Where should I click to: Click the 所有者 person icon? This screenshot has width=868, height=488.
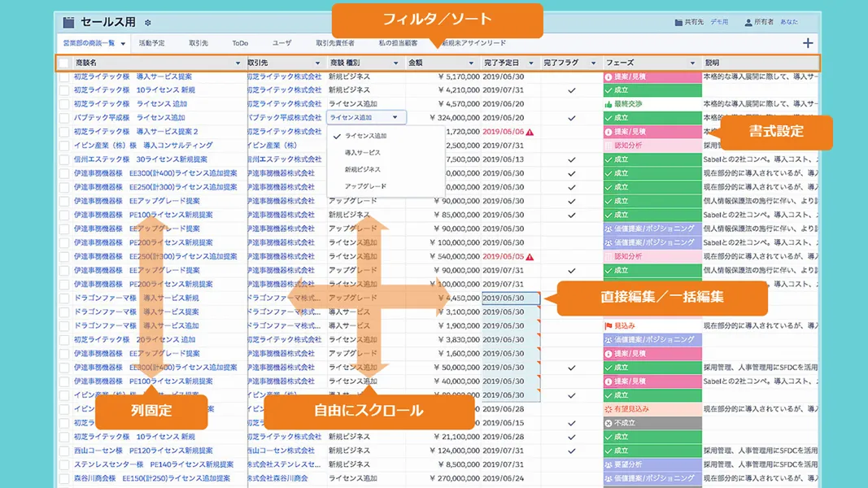[x=748, y=22]
